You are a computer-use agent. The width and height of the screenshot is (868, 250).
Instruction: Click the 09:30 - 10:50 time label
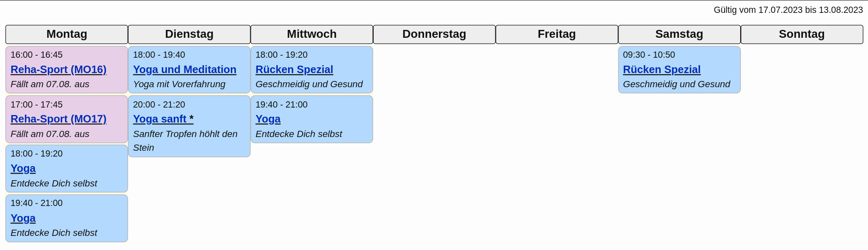(649, 55)
